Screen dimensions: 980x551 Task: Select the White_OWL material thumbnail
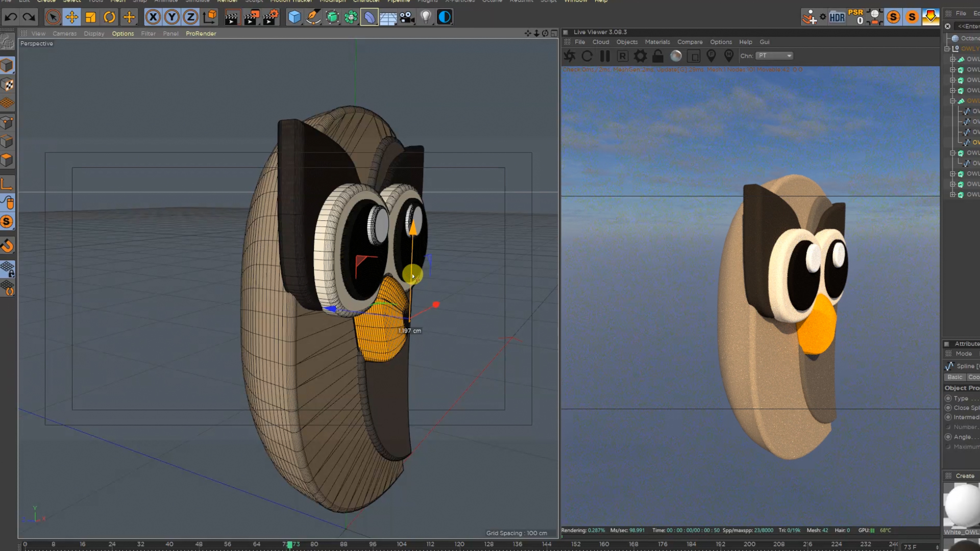962,505
